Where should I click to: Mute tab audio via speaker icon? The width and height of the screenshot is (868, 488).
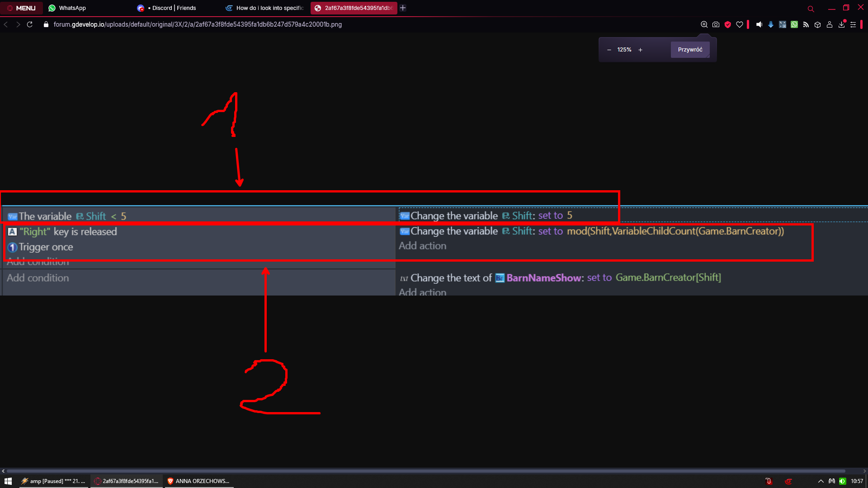click(759, 25)
